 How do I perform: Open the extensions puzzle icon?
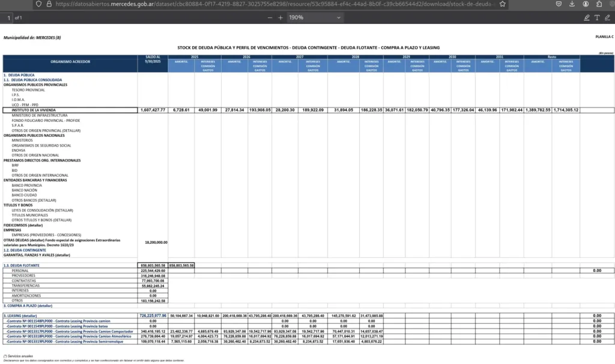click(599, 4)
